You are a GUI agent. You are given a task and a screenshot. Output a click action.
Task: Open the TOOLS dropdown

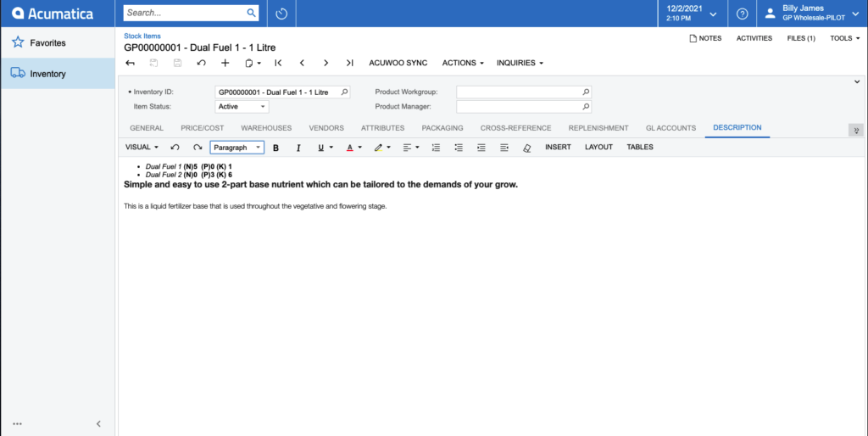[845, 38]
